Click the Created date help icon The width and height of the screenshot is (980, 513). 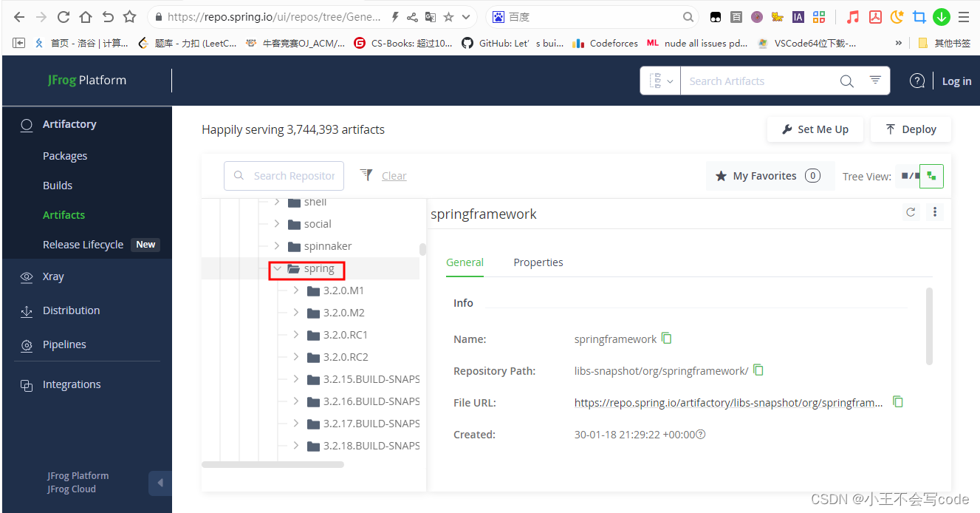coord(701,435)
